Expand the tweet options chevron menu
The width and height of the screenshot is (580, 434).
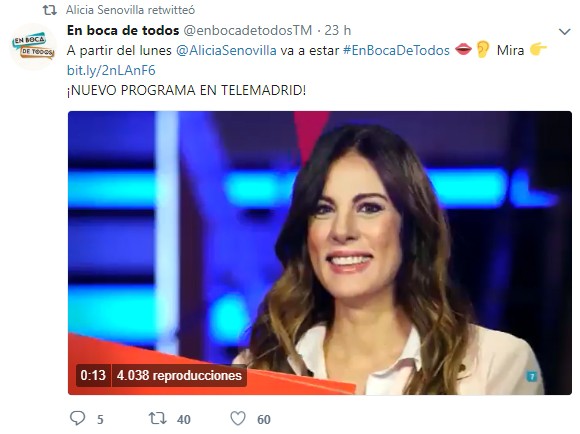pos(564,32)
